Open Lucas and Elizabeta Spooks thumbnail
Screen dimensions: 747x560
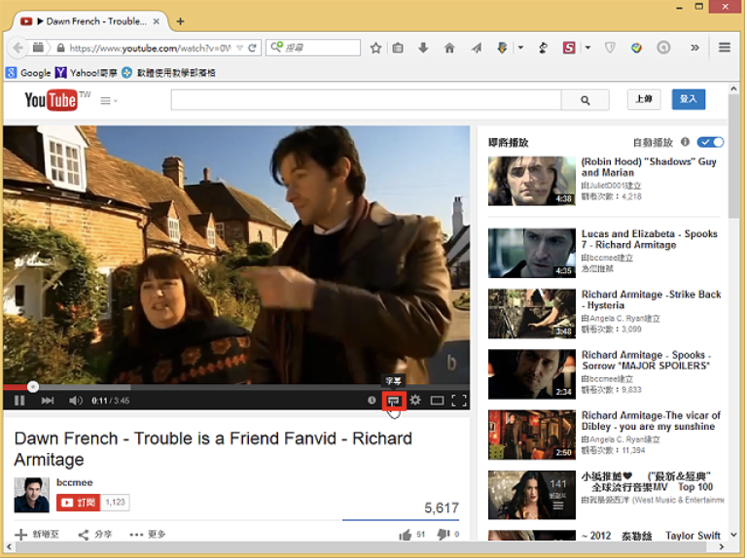532,253
